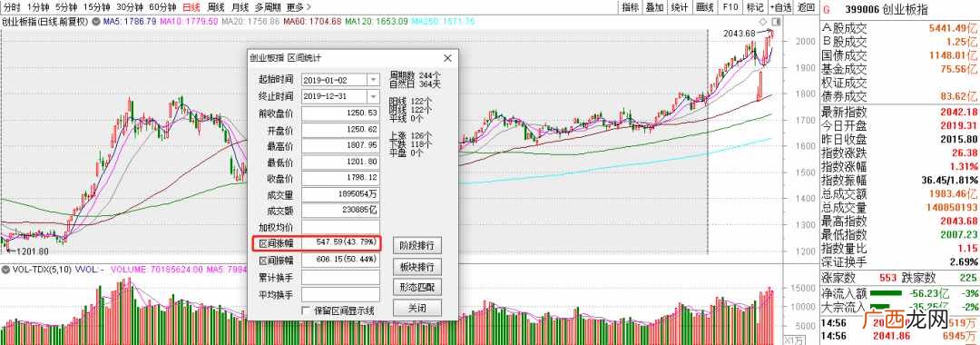The height and width of the screenshot is (345, 980).
Task: Select the 5分钟 period tab
Action: [x=66, y=7]
